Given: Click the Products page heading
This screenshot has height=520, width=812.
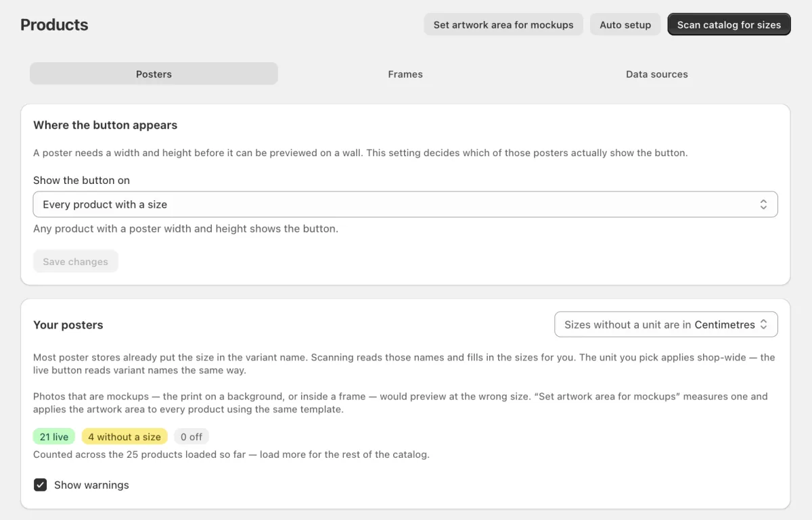Looking at the screenshot, I should click(54, 25).
